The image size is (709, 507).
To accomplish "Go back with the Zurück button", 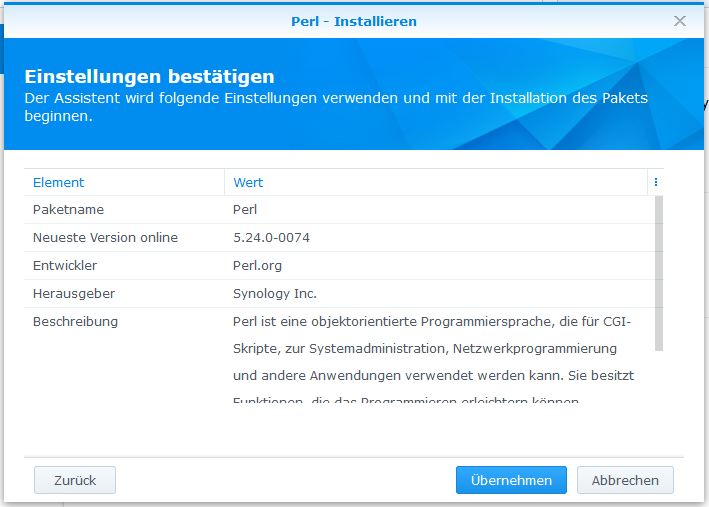I will 75,480.
